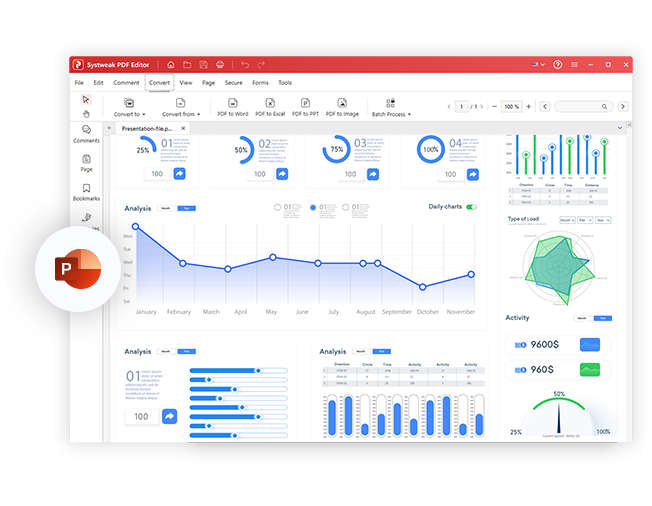
Task: Click the page number input field
Action: coord(462,106)
